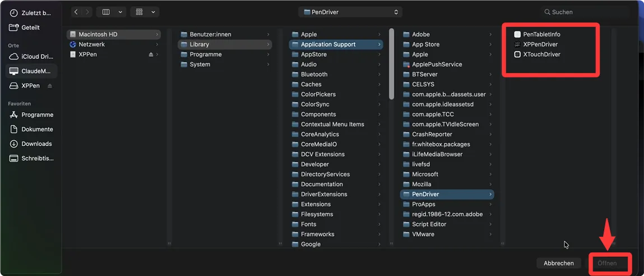Open the Google folder
644x276 pixels.
tap(336, 244)
